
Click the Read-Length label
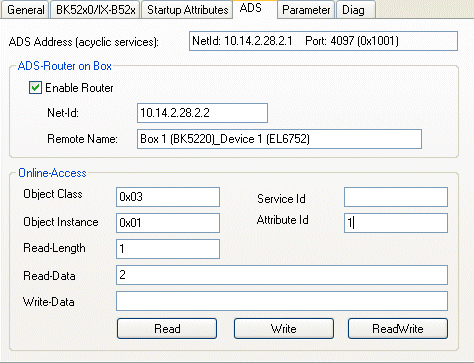click(x=54, y=248)
